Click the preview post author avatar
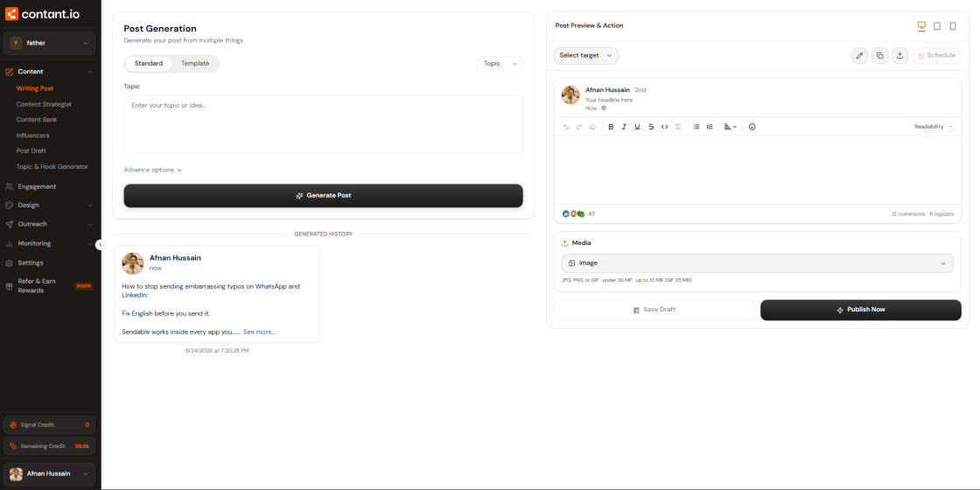 (x=570, y=95)
